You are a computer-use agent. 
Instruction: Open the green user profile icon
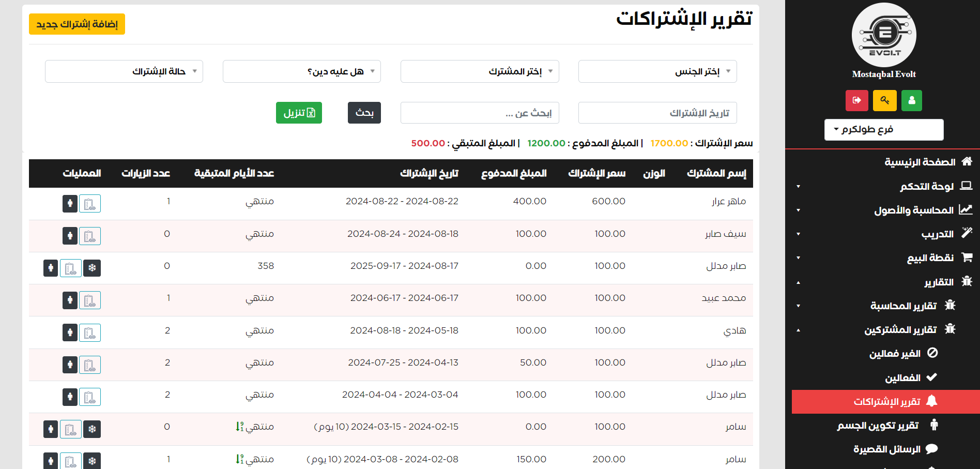pyautogui.click(x=911, y=100)
